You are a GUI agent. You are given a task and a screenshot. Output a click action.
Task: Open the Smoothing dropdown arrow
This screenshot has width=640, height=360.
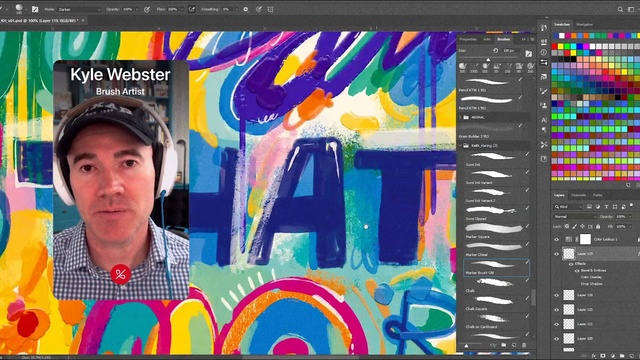[237, 9]
